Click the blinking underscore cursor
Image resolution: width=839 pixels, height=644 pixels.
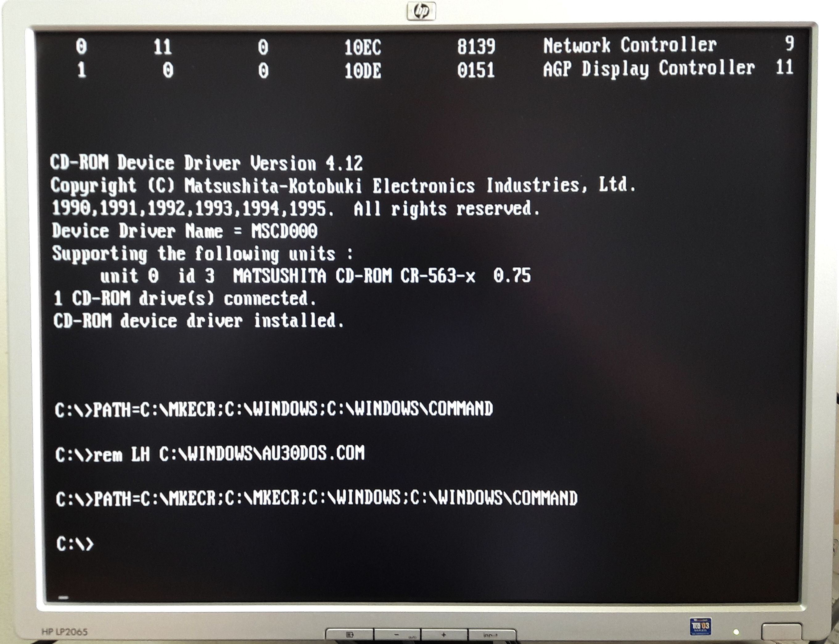click(x=63, y=597)
